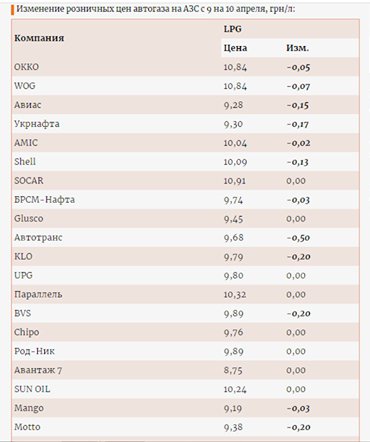Image resolution: width=370 pixels, height=442 pixels.
Task: Click the Изм. subheader
Action: (x=297, y=48)
